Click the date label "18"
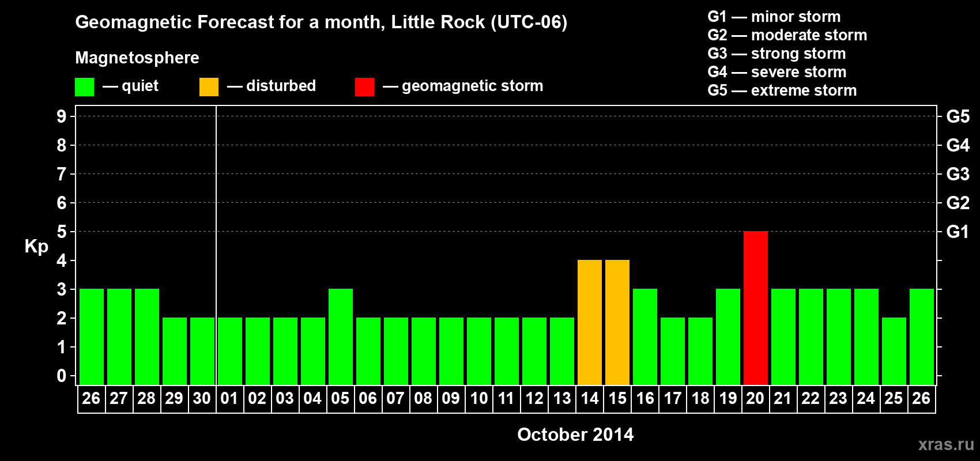The height and width of the screenshot is (461, 980). (700, 399)
